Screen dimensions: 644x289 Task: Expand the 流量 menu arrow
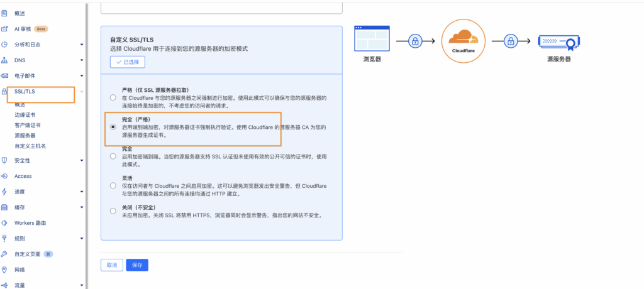[82, 285]
